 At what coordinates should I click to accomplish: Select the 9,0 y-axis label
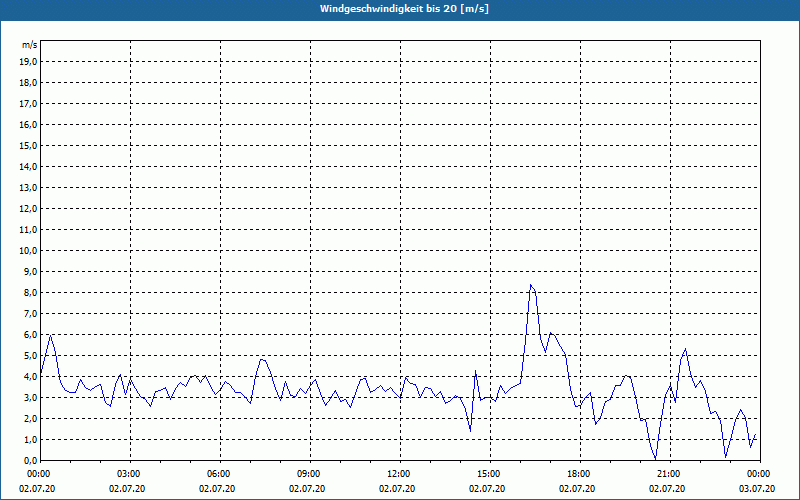click(x=30, y=271)
